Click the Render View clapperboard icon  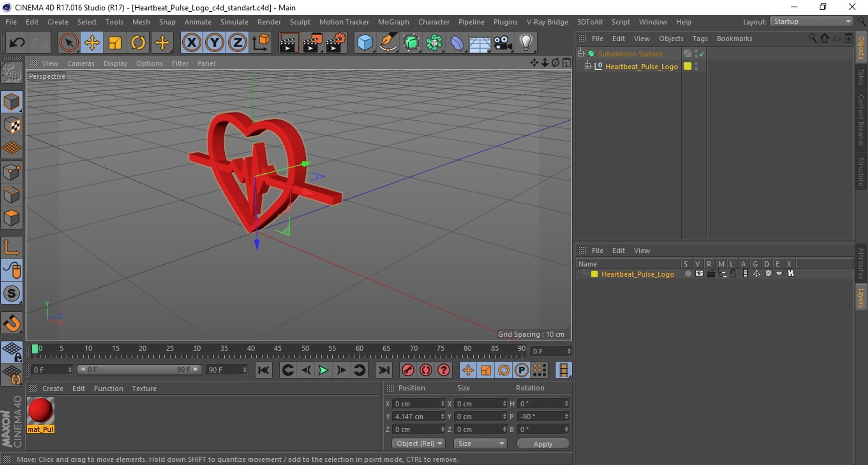pyautogui.click(x=288, y=43)
